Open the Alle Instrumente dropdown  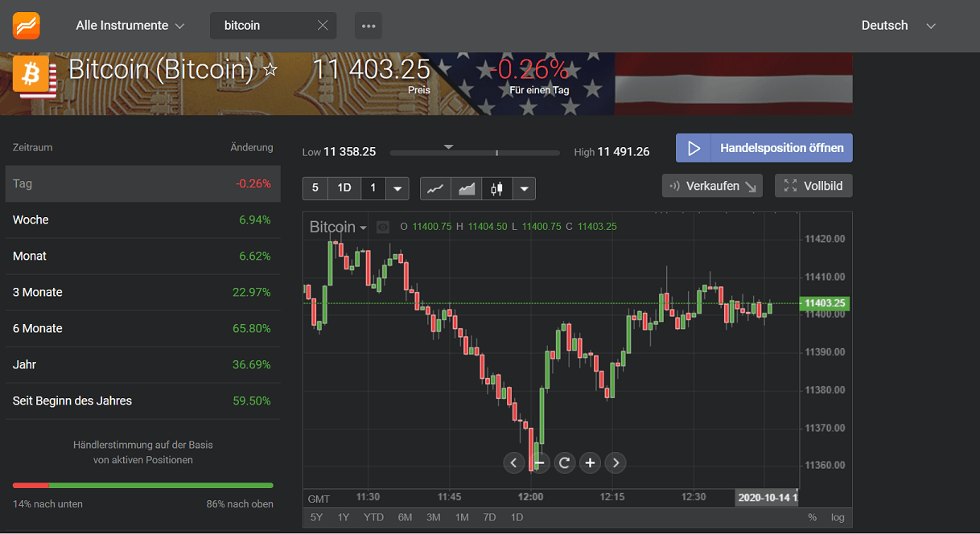pos(130,26)
